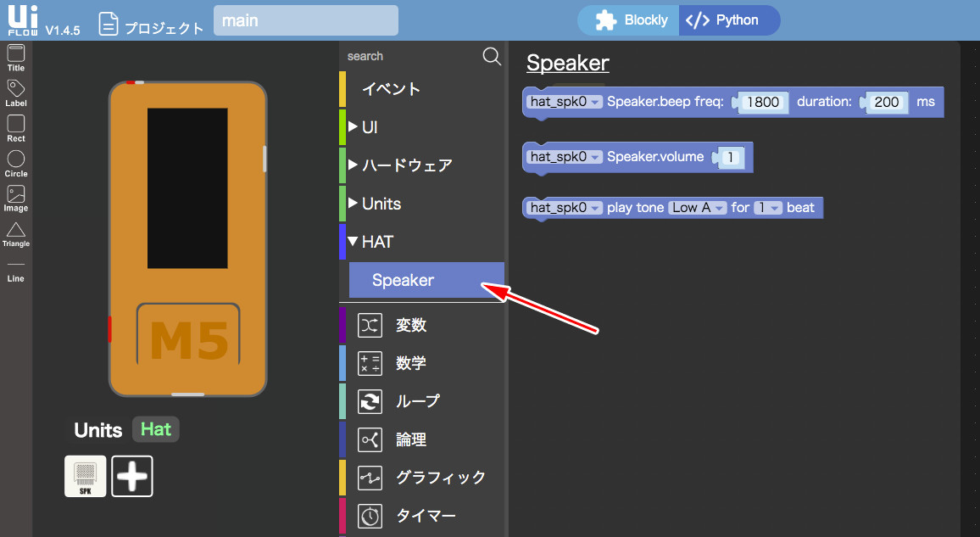Open hat_spk0 dropdown in Speaker.beep block
The width and height of the screenshot is (980, 537).
[x=565, y=102]
